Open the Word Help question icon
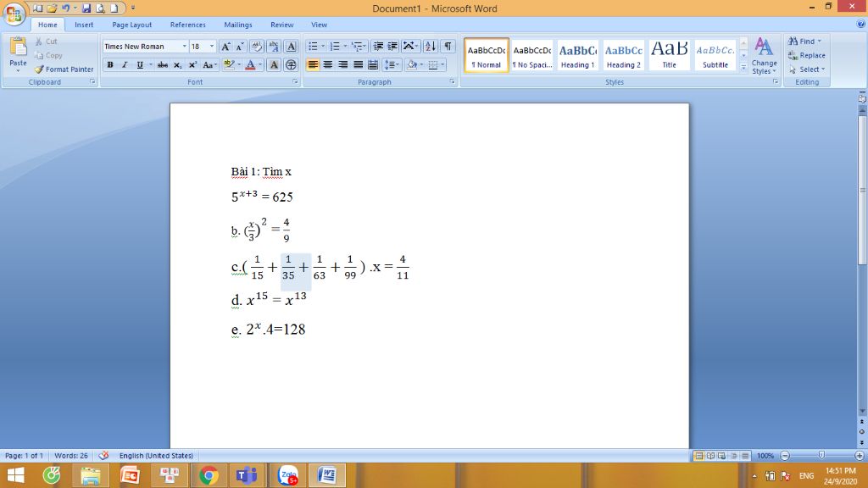The width and height of the screenshot is (868, 488). pyautogui.click(x=861, y=24)
